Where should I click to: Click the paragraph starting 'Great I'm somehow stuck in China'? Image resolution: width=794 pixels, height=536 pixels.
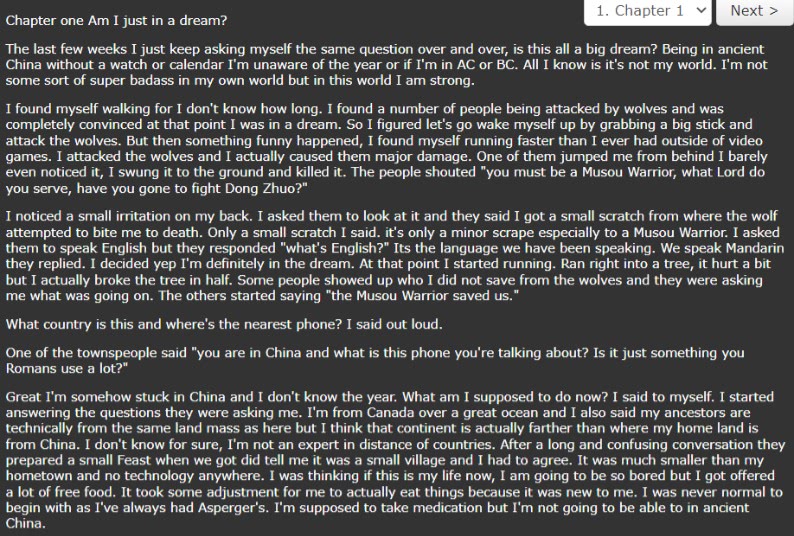(x=390, y=460)
